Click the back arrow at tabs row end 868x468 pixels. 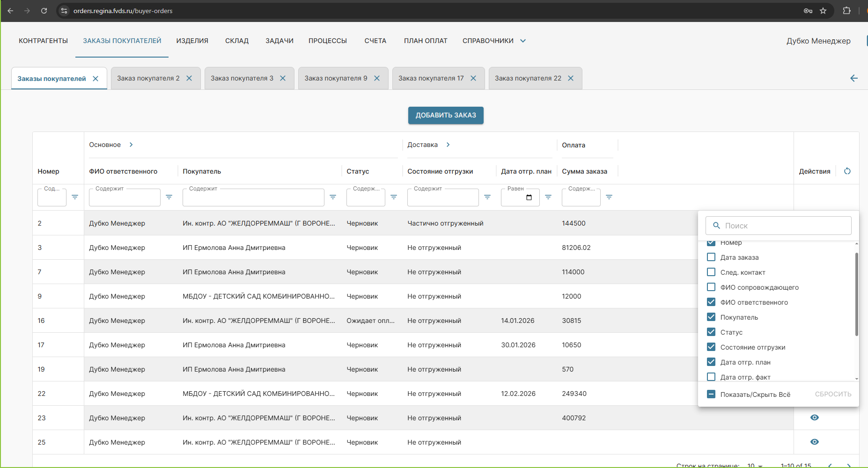[x=853, y=78]
